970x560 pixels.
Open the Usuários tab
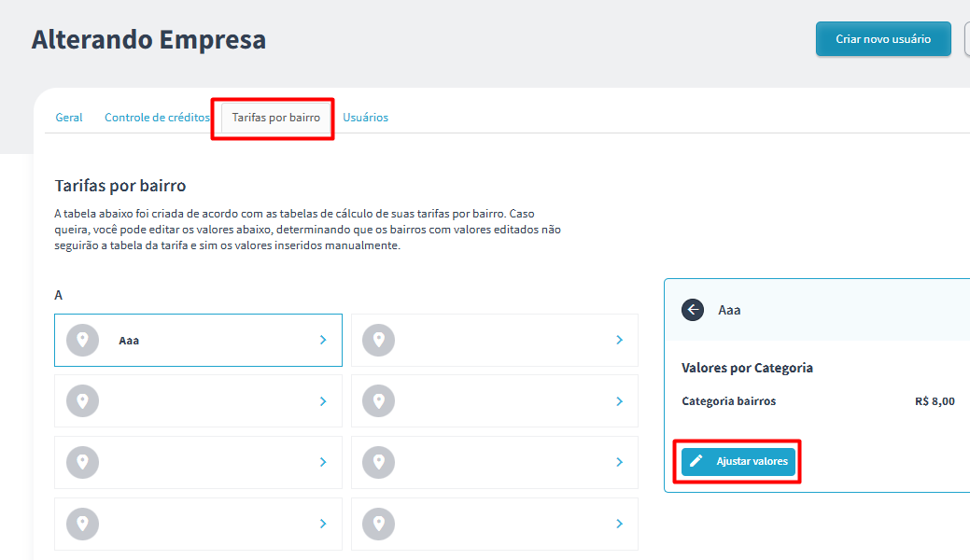(x=366, y=118)
